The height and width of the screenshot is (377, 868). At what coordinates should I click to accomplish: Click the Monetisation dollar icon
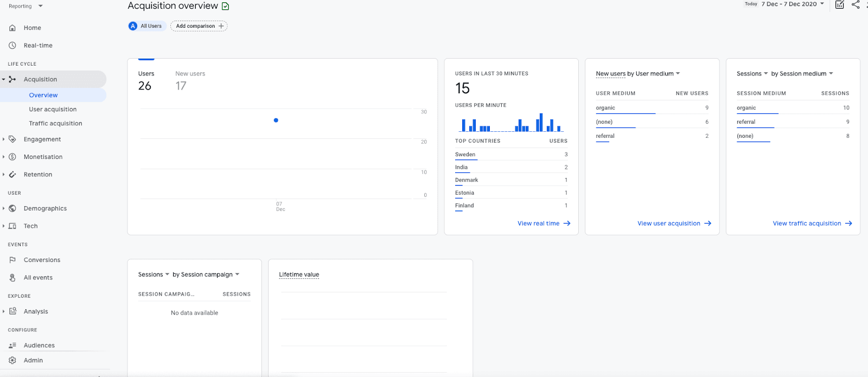pyautogui.click(x=12, y=157)
